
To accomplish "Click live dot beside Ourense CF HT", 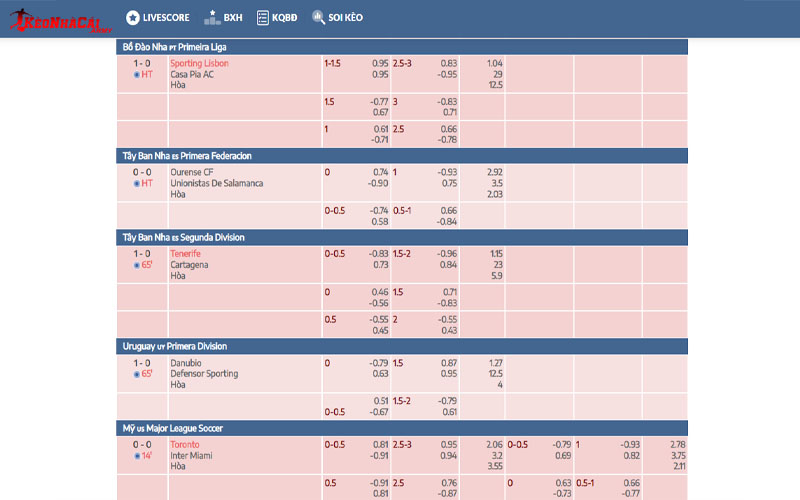I will click(136, 183).
